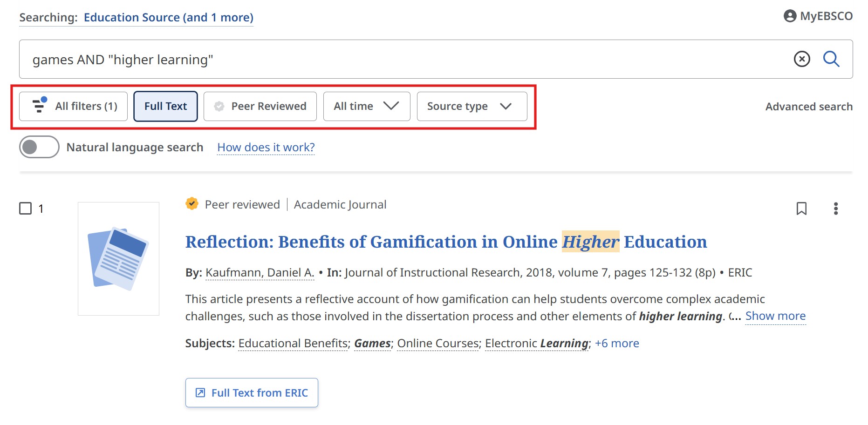This screenshot has width=868, height=425.
Task: Enable Natural language search
Action: [39, 147]
